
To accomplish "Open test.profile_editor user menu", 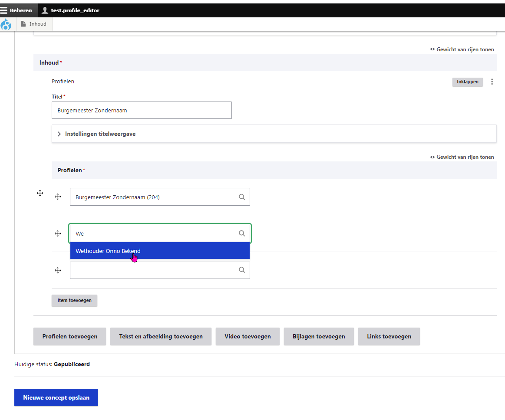I will tap(70, 10).
